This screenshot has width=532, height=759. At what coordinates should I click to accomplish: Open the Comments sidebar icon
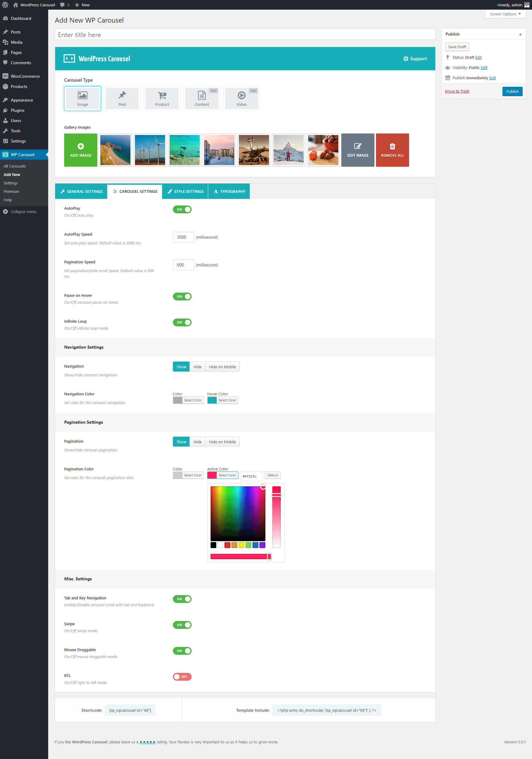point(6,63)
